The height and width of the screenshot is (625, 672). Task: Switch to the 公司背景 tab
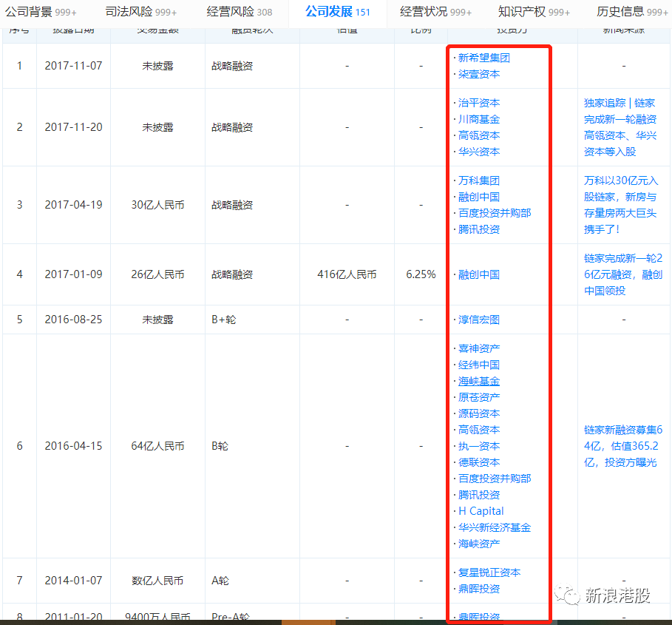[41, 12]
